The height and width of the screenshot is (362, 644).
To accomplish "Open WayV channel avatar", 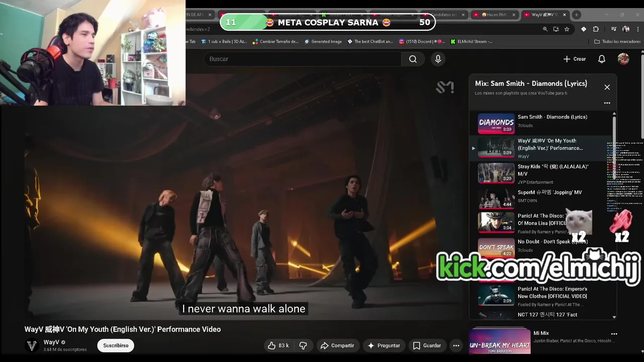I will tap(32, 345).
